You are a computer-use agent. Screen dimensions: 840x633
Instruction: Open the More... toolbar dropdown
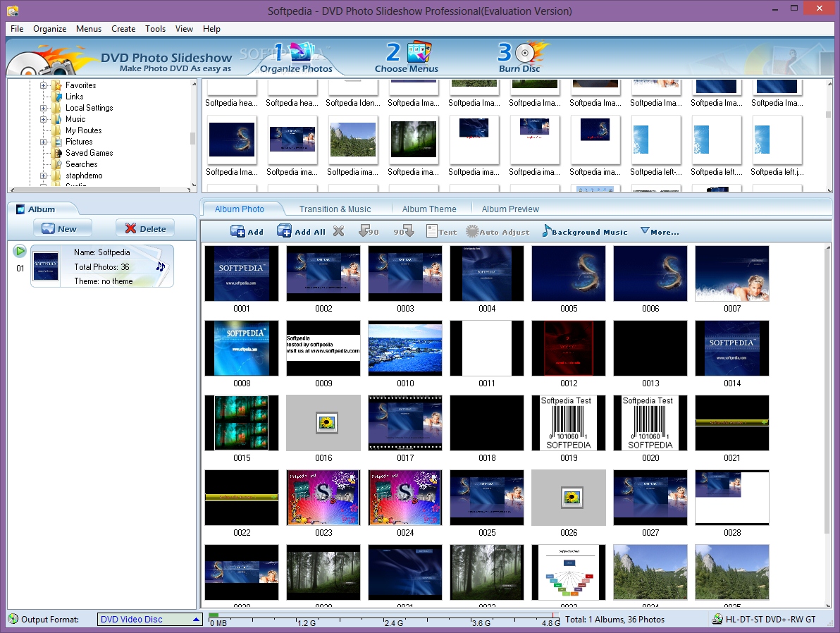(x=660, y=231)
